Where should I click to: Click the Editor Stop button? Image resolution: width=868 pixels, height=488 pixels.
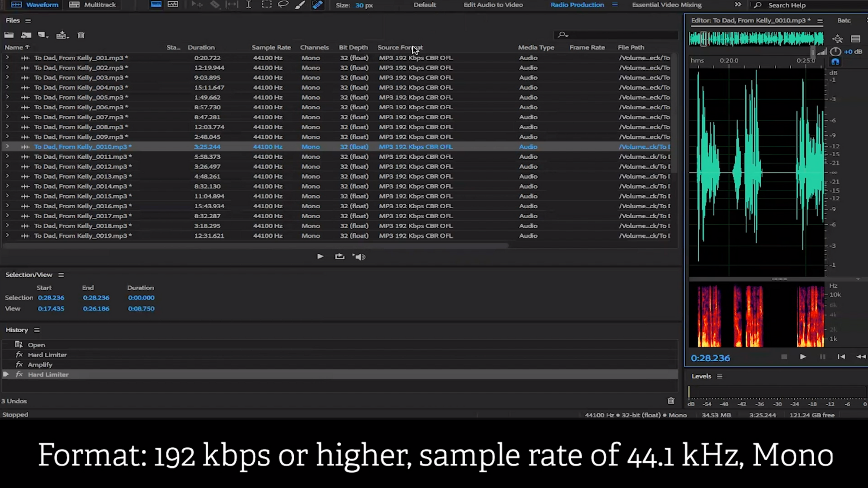(x=784, y=357)
